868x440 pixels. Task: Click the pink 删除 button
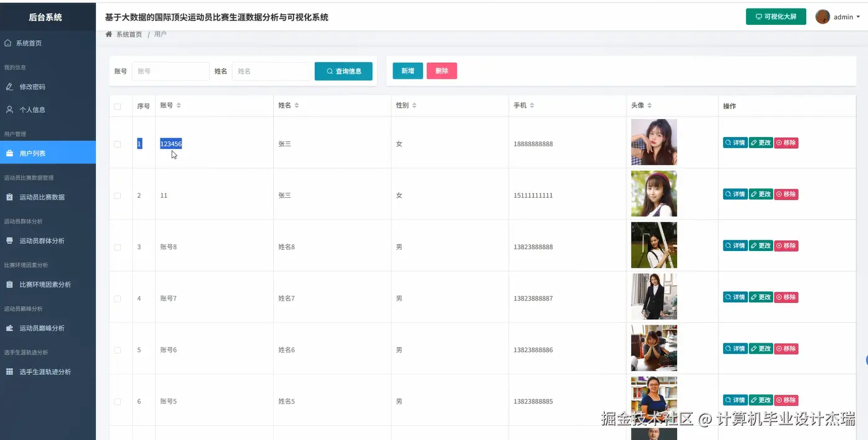tap(442, 71)
